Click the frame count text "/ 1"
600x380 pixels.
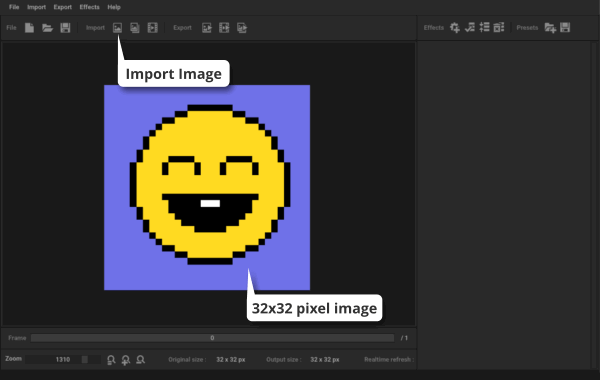(x=404, y=338)
